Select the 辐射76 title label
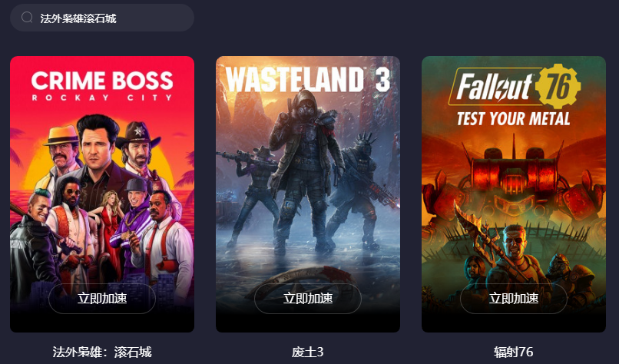 [514, 352]
